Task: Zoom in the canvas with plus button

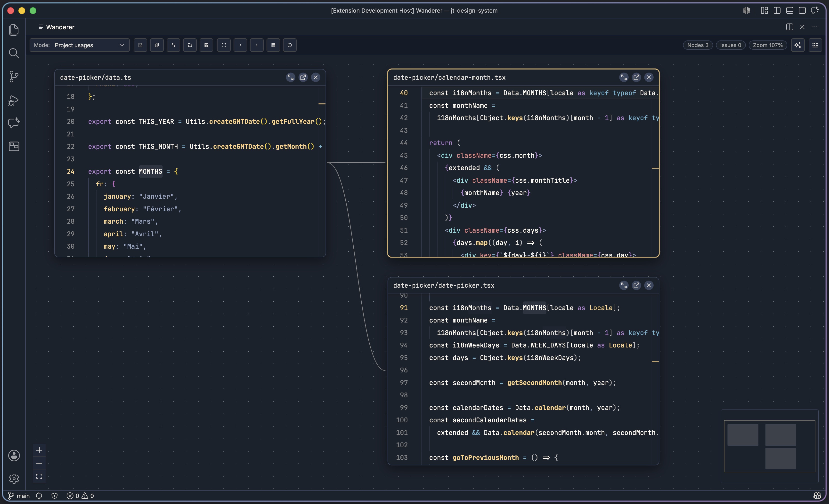Action: [x=39, y=450]
